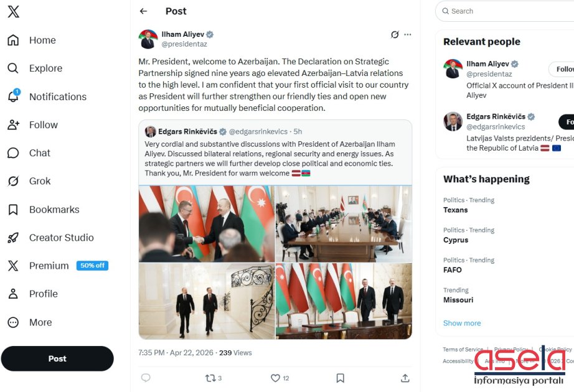Image resolution: width=574 pixels, height=392 pixels.
Task: Show more trending topics
Action: (462, 324)
